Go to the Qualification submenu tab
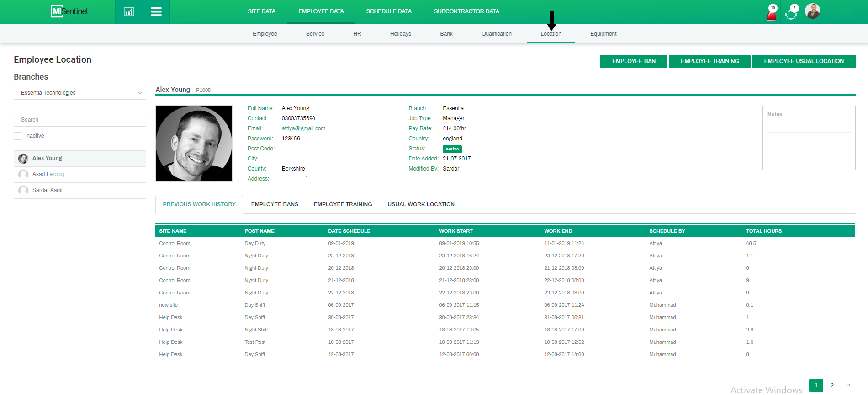The height and width of the screenshot is (395, 868). tap(497, 34)
